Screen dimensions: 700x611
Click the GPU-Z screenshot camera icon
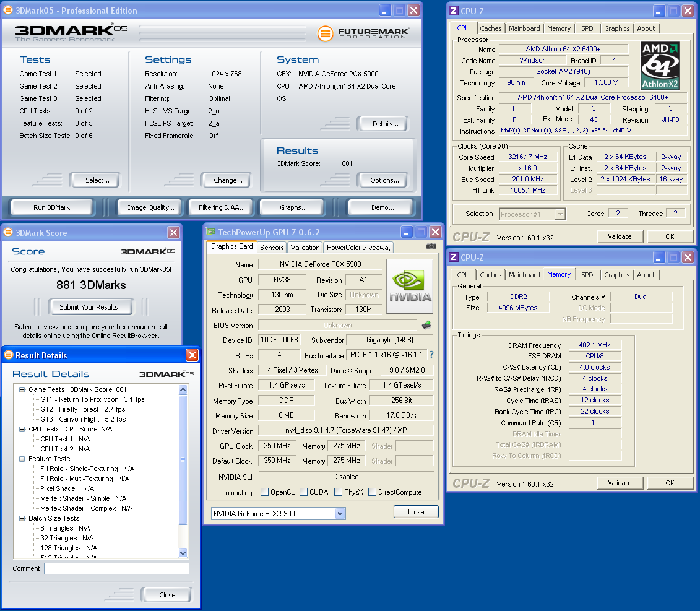tap(431, 246)
